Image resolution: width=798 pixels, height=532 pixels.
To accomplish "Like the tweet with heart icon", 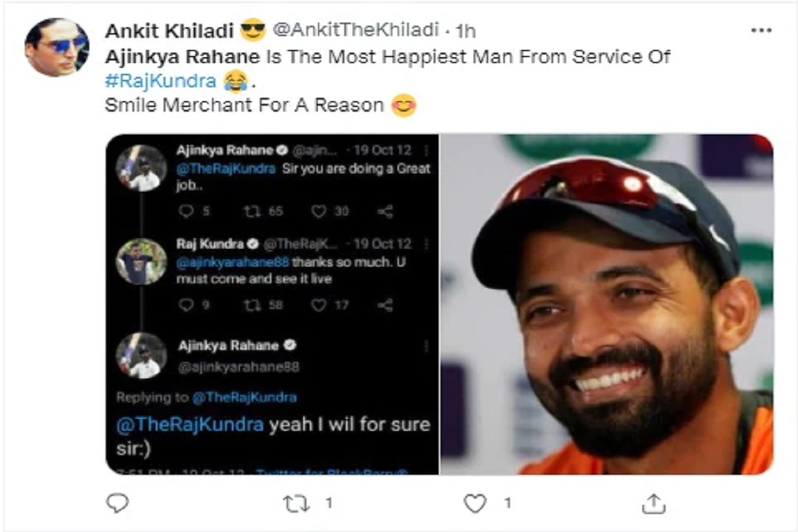I will point(475,503).
